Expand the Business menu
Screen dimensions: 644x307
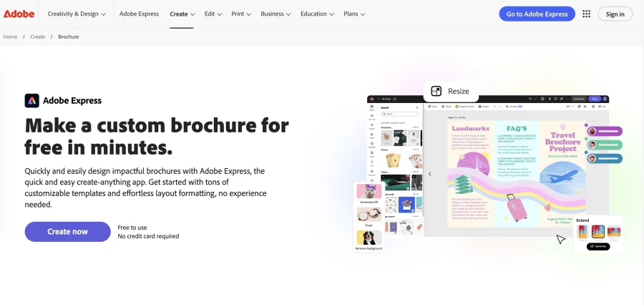pos(275,14)
